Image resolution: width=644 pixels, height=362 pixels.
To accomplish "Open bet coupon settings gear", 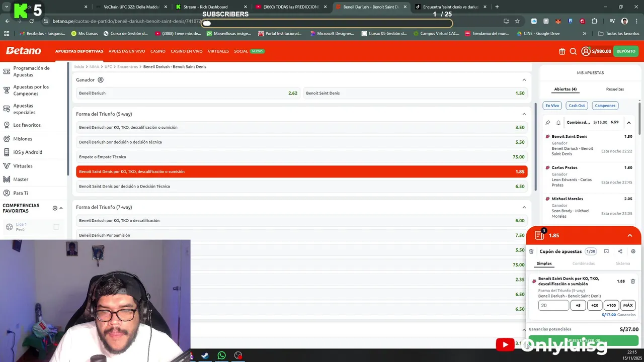I will click(x=633, y=251).
